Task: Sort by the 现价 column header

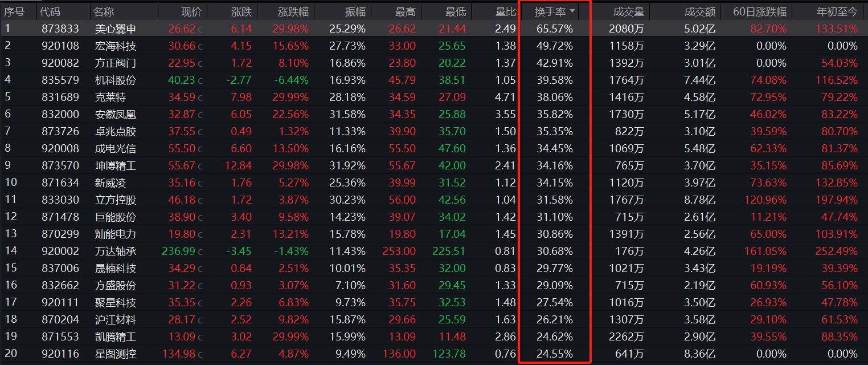Action: coord(191,11)
